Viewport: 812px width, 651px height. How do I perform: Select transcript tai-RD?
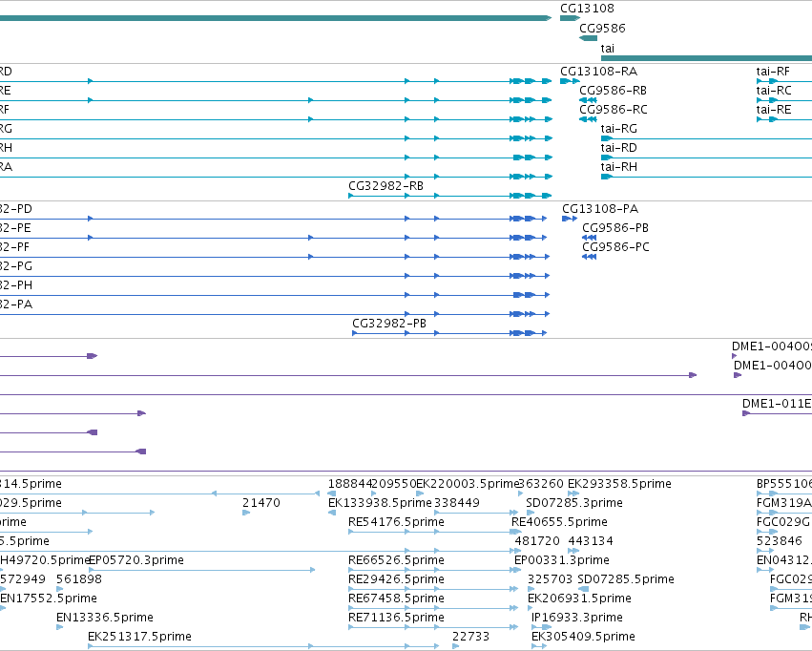pyautogui.click(x=619, y=148)
